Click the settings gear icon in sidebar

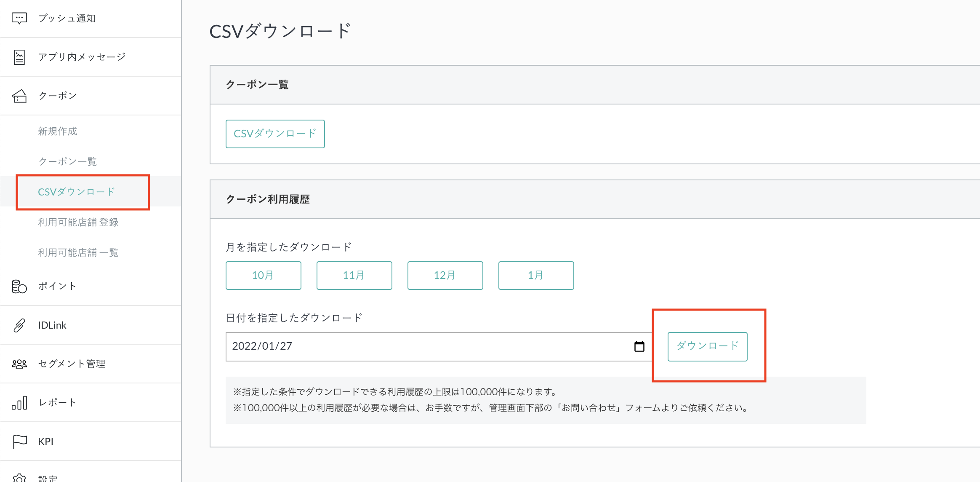tap(19, 478)
